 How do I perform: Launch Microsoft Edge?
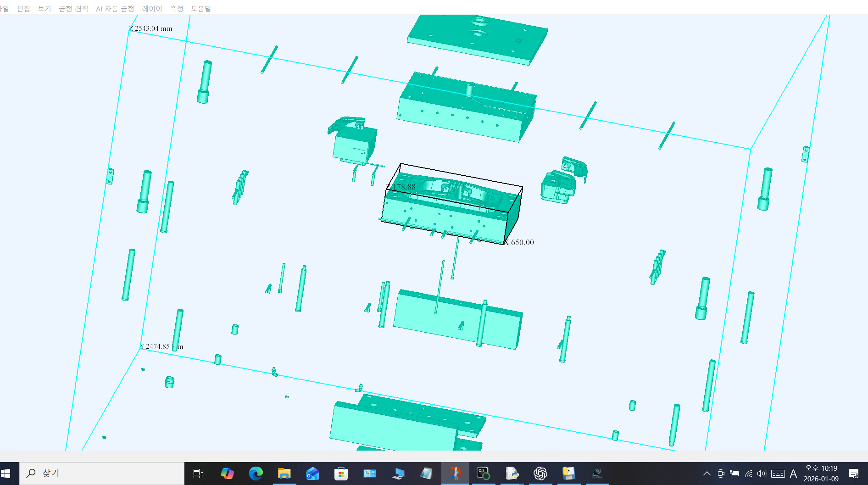[256, 473]
